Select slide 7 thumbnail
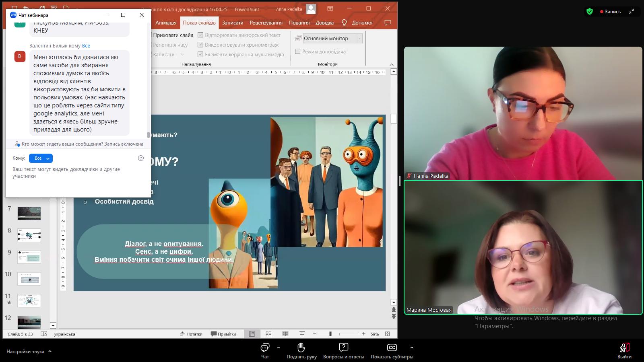 29,213
